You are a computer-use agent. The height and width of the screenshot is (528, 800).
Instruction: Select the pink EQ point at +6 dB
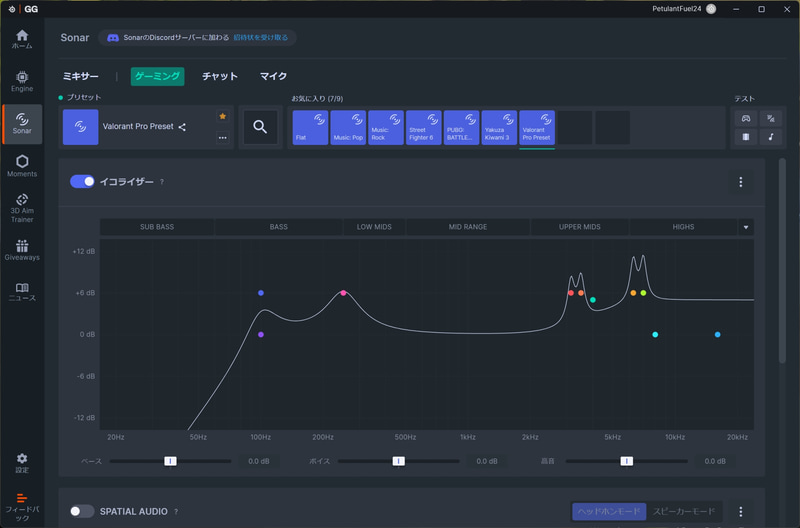point(343,293)
